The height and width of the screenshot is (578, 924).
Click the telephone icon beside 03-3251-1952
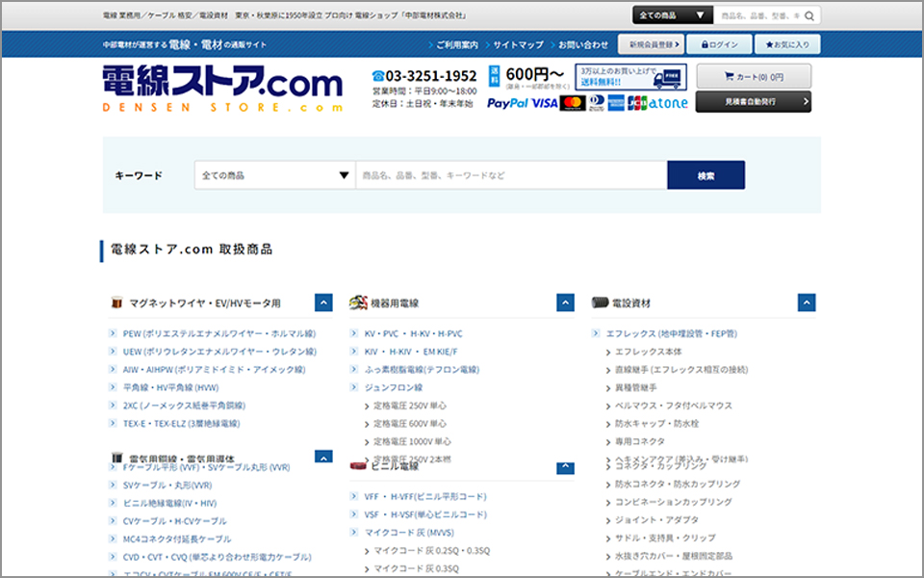378,76
